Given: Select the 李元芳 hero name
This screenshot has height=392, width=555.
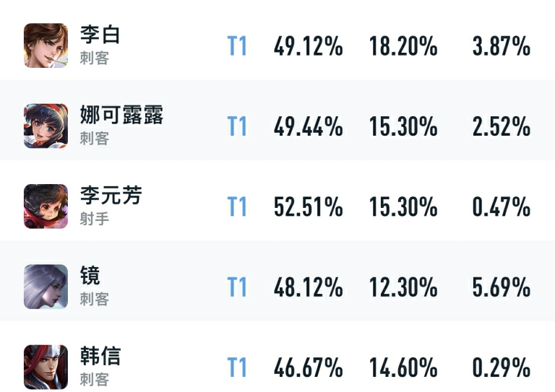Looking at the screenshot, I should [x=111, y=195].
